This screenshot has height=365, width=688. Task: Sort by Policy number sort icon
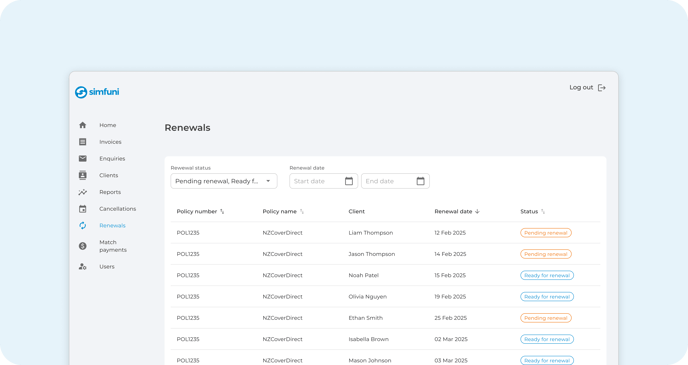coord(222,211)
